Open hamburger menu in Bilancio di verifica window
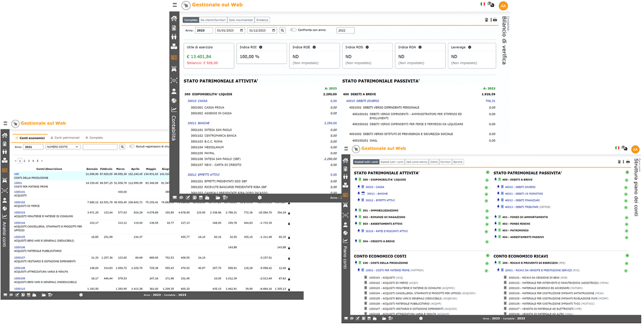Image resolution: width=644 pixels, height=326 pixels. [175, 5]
